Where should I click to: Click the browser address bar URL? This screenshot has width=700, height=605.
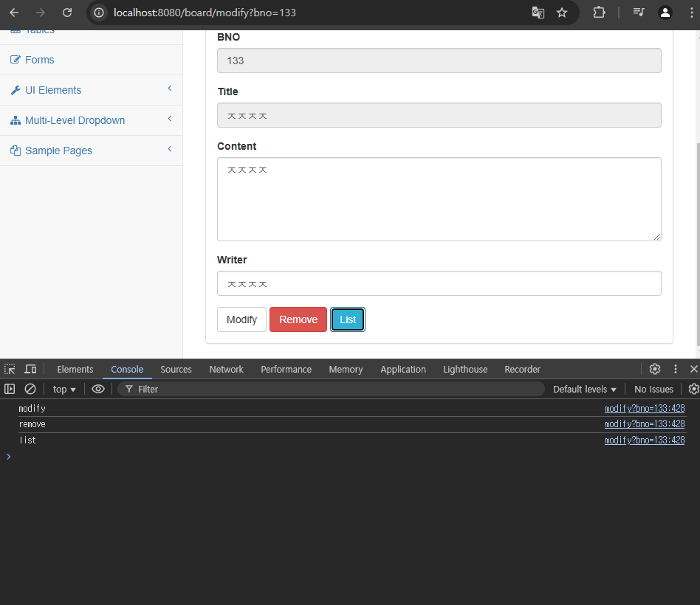point(205,13)
